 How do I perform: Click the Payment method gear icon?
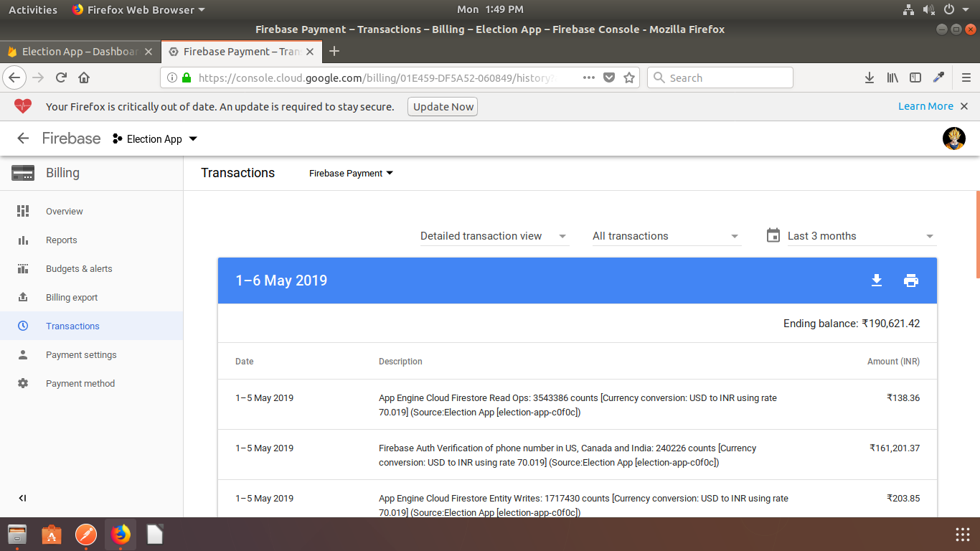click(x=23, y=383)
